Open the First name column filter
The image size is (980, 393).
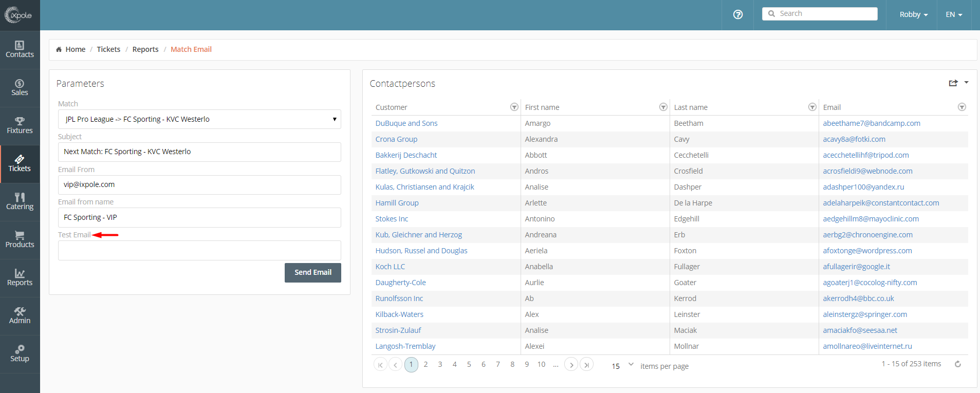tap(663, 107)
